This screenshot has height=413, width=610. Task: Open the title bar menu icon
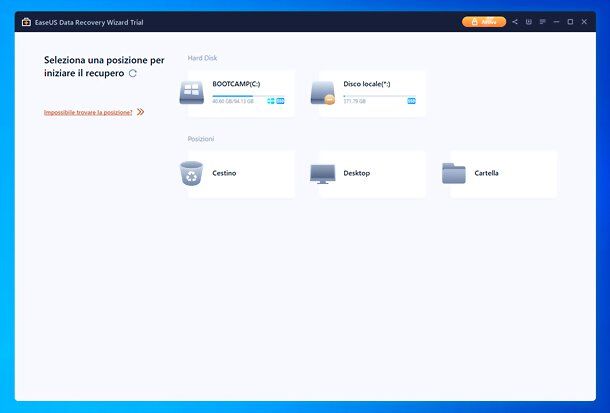(x=542, y=22)
